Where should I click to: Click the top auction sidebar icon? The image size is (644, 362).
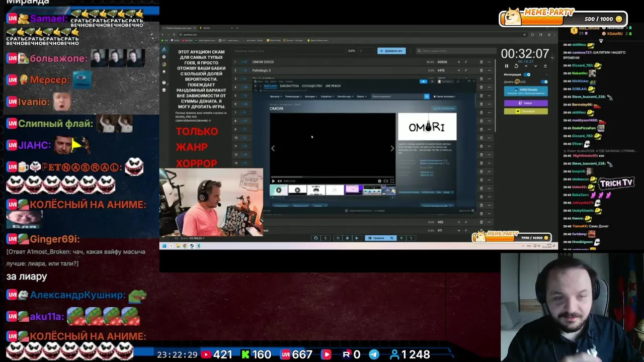164,49
